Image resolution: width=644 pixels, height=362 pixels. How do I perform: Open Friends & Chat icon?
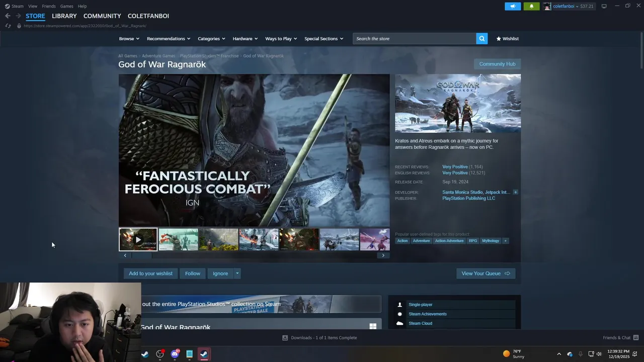(636, 338)
